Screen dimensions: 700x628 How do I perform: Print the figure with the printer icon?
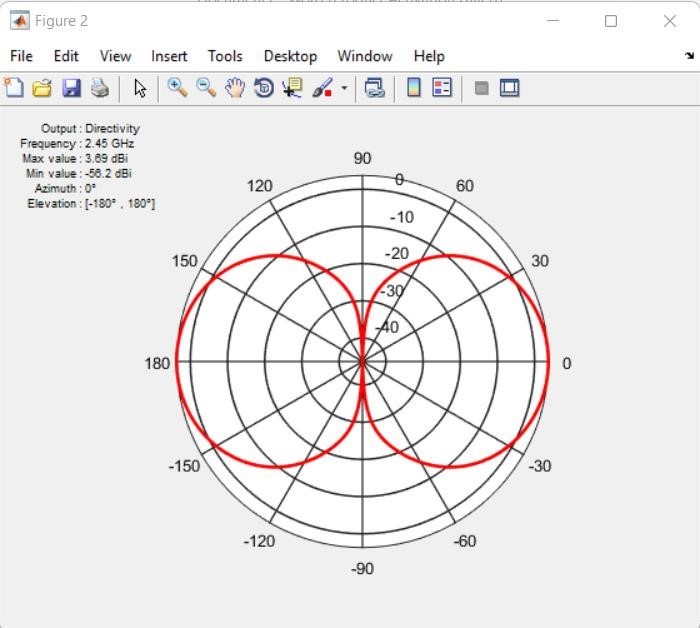pos(100,88)
